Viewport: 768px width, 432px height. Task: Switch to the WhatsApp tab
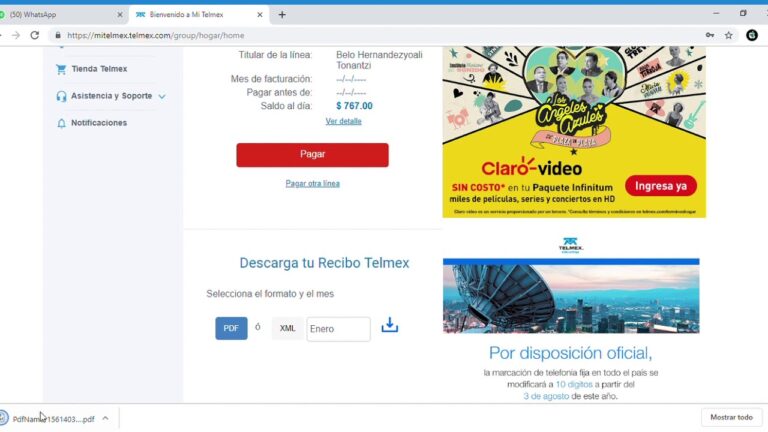[x=61, y=15]
